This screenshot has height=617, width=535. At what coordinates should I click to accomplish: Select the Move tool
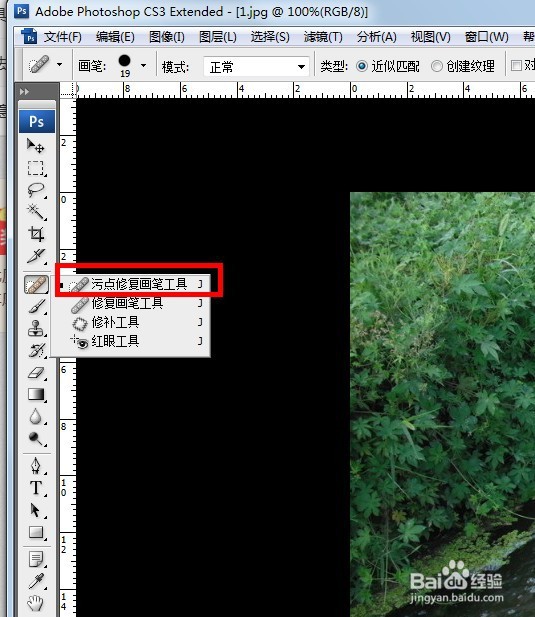[36, 146]
